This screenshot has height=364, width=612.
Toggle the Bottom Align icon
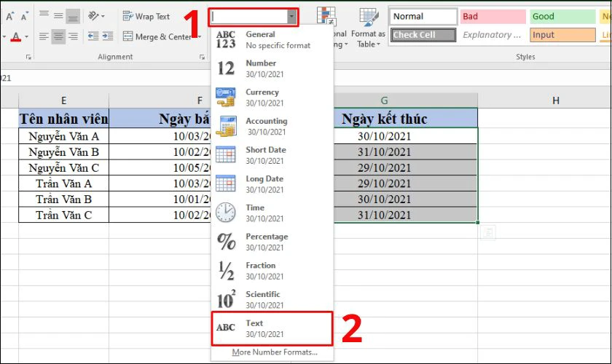pos(73,16)
